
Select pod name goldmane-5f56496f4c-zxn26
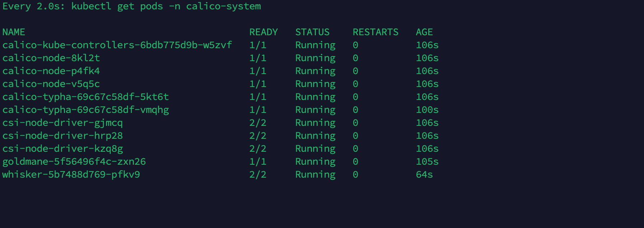point(74,161)
